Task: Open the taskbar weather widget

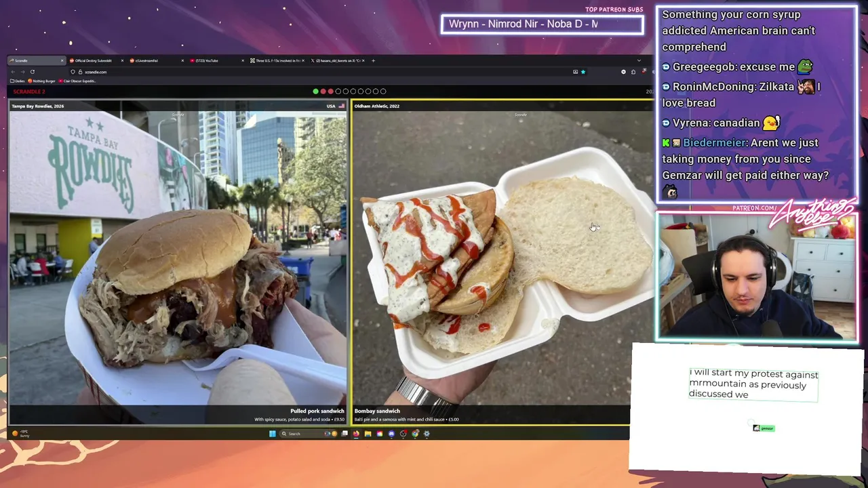Action: (20, 433)
